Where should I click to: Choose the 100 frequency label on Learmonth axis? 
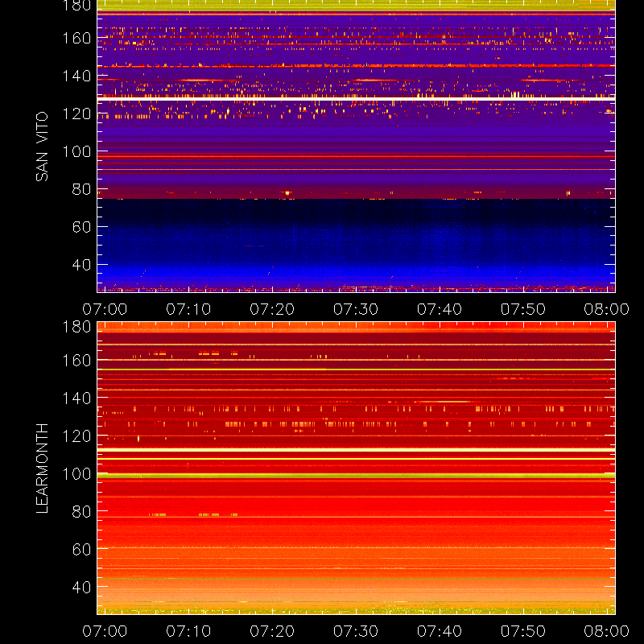pos(76,474)
